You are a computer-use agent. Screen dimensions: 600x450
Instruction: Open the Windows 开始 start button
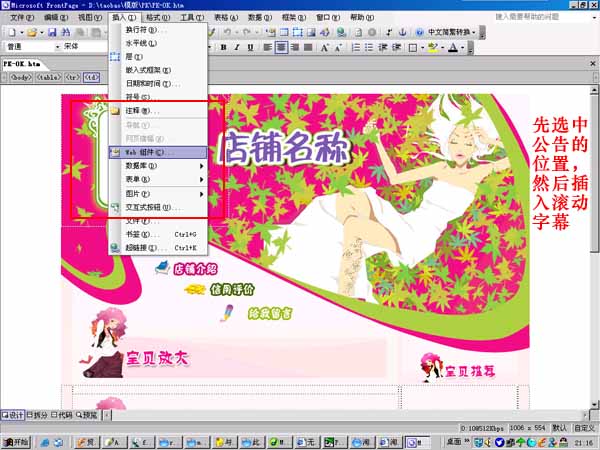[x=16, y=442]
